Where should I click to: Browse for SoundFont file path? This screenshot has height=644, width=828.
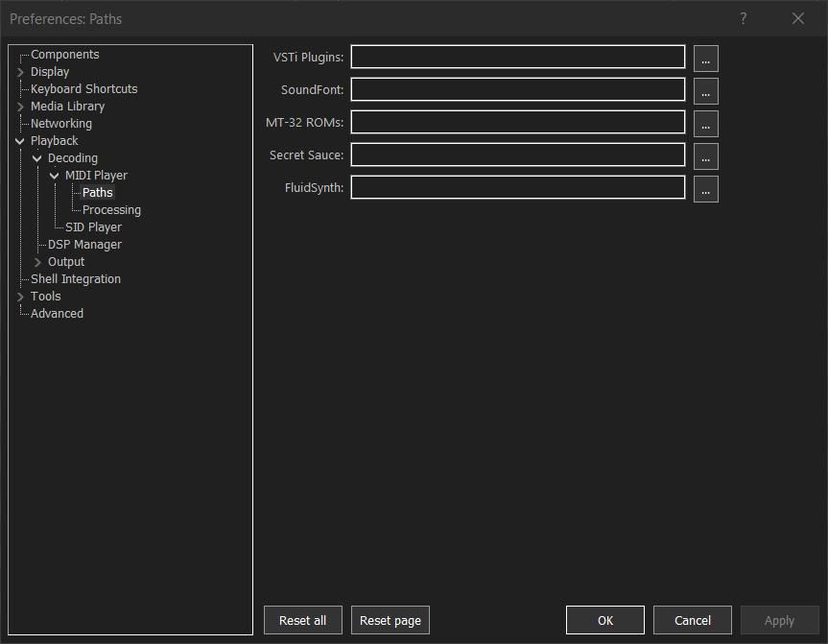click(705, 91)
